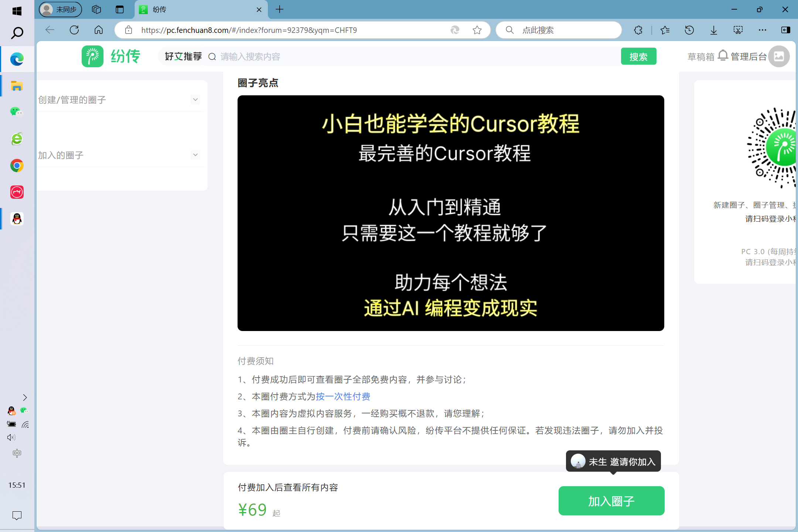Open Windows search from taskbar
This screenshot has height=532, width=798.
point(17,33)
